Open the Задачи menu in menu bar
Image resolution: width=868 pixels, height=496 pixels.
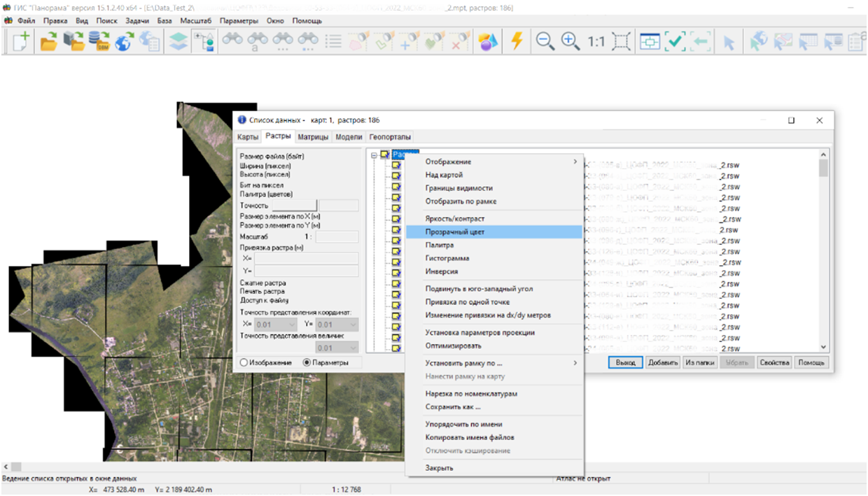click(137, 21)
